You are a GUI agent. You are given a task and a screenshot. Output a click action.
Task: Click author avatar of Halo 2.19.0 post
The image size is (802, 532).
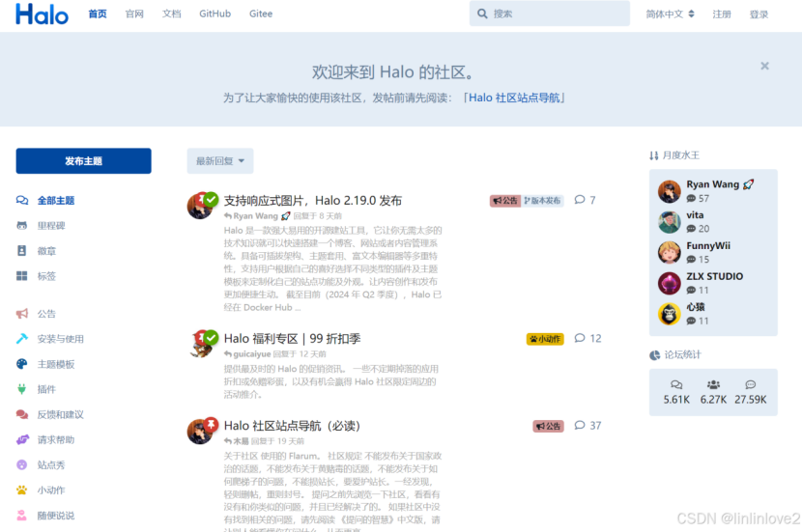[199, 206]
